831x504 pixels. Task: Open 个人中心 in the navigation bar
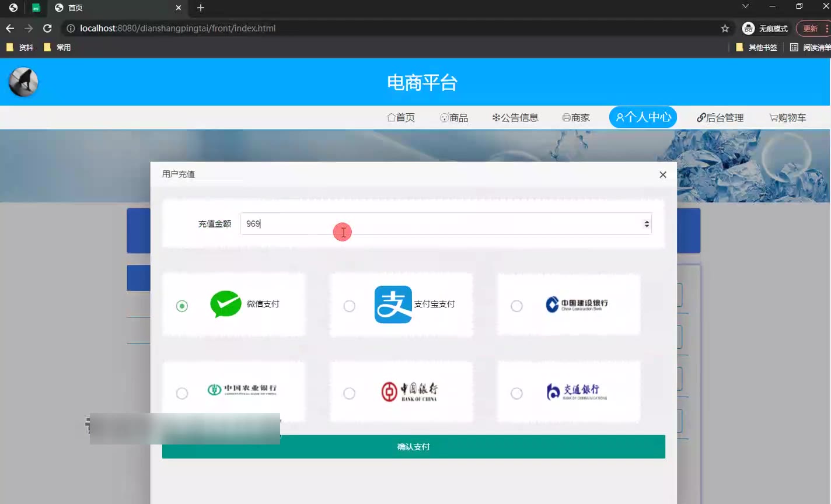tap(643, 117)
